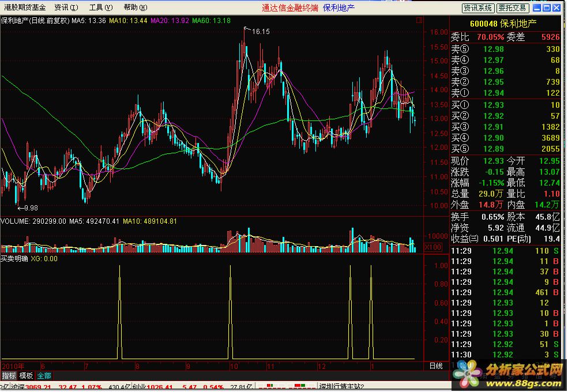568x392 pixels.
Task: Click the red-green market indicator icon in the status bar
Action: click(x=286, y=387)
